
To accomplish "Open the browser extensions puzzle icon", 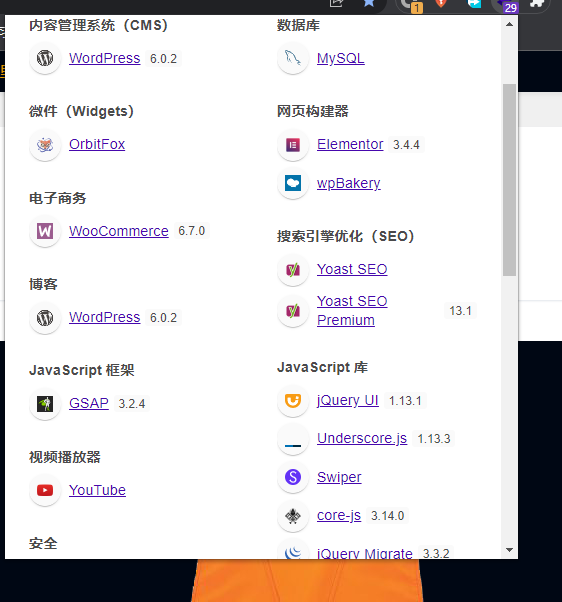I will pyautogui.click(x=537, y=3).
